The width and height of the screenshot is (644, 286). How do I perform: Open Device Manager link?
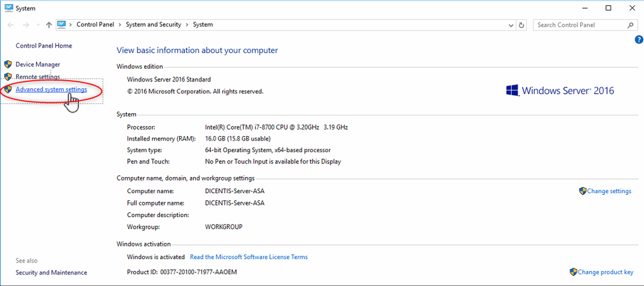coord(38,64)
